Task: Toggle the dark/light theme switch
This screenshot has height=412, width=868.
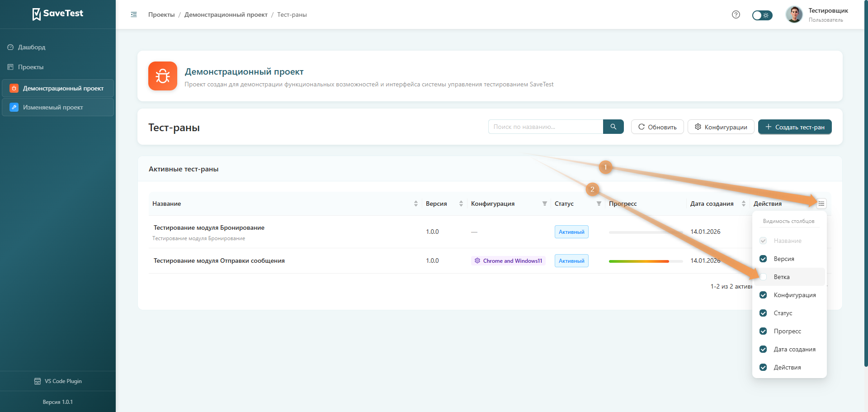Action: point(762,15)
